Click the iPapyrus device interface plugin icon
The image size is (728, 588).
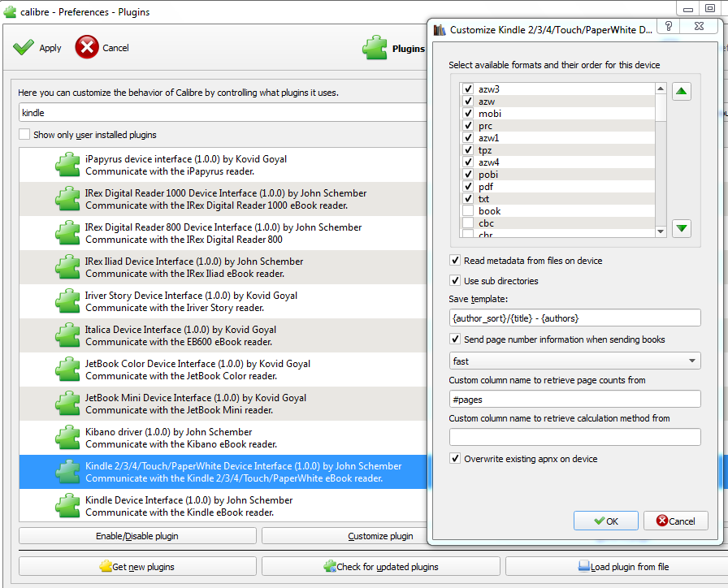click(x=67, y=165)
